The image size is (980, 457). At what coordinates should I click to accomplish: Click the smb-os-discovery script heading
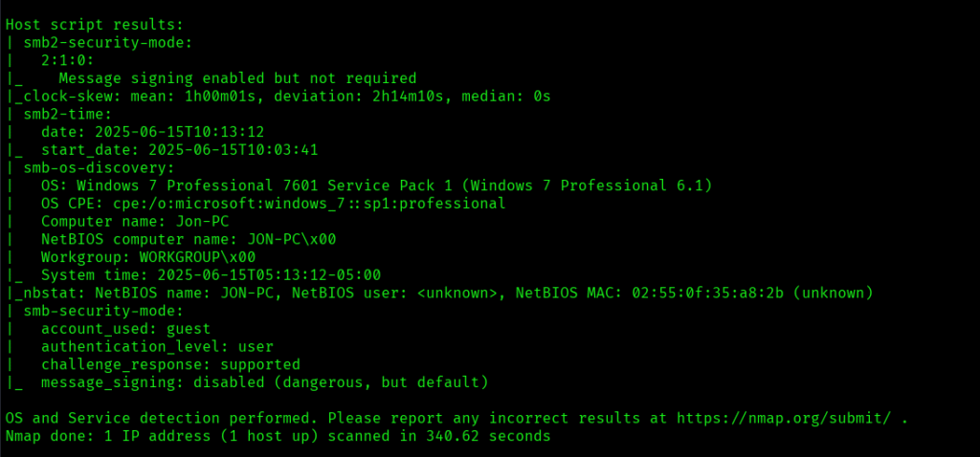100,167
